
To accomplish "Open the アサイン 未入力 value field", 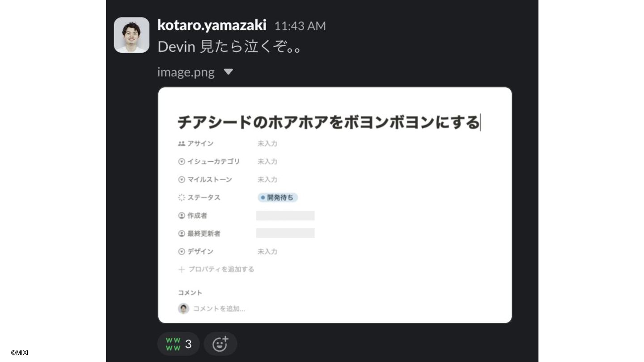I will 267,143.
